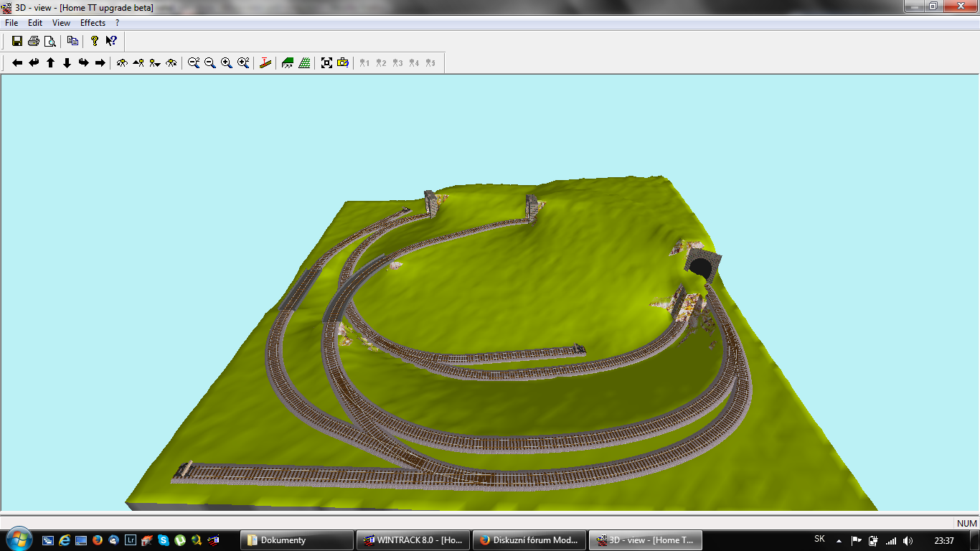Click the Save floppy disk icon
Image resolution: width=980 pixels, height=551 pixels.
(x=17, y=41)
